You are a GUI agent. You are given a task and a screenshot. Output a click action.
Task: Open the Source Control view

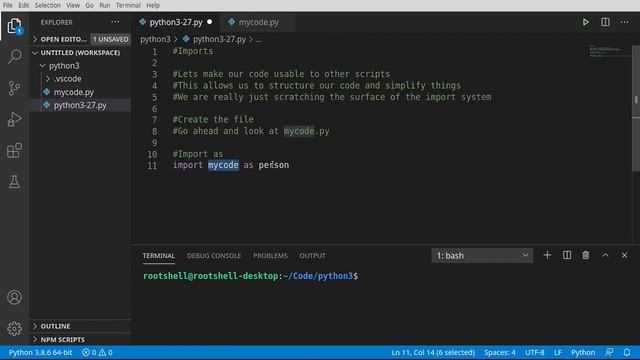tap(14, 88)
